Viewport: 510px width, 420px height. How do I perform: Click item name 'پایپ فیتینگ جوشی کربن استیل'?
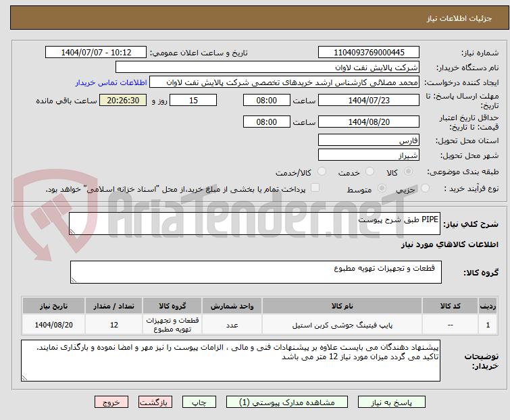tap(342, 325)
